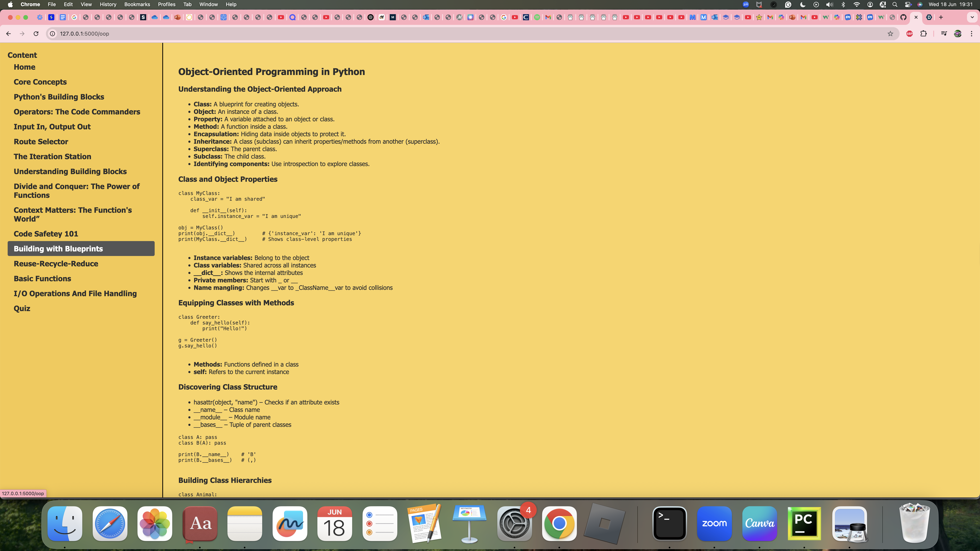
Task: View site information icon in address bar
Action: (x=52, y=33)
